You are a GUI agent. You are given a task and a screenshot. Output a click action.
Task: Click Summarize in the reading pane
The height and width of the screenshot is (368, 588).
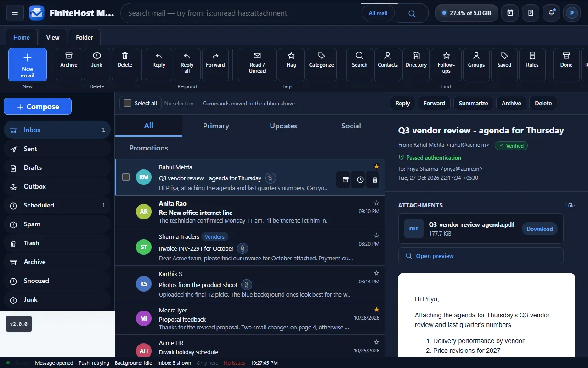coord(473,103)
